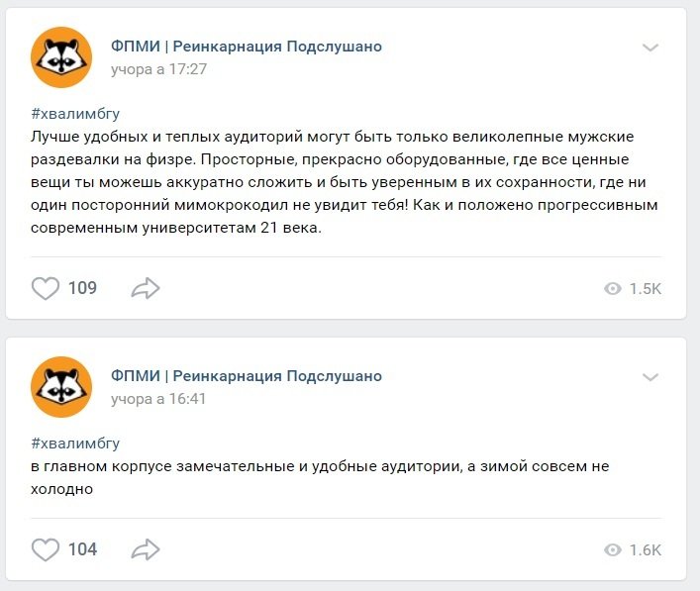
Task: Click the 1.5K views counter
Action: click(646, 289)
